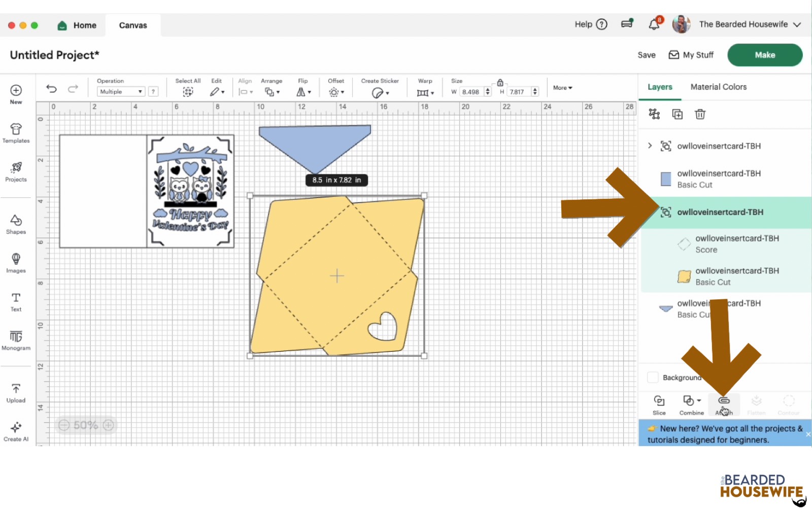This screenshot has width=812, height=516.
Task: Click the Save button
Action: (x=646, y=55)
